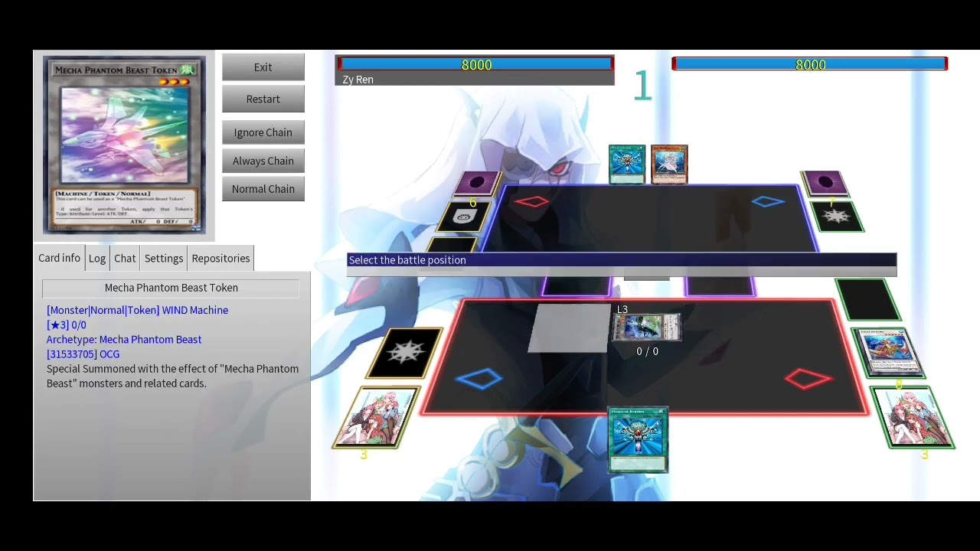
Task: Click the [31533705] OCG passcode line
Action: [x=83, y=354]
